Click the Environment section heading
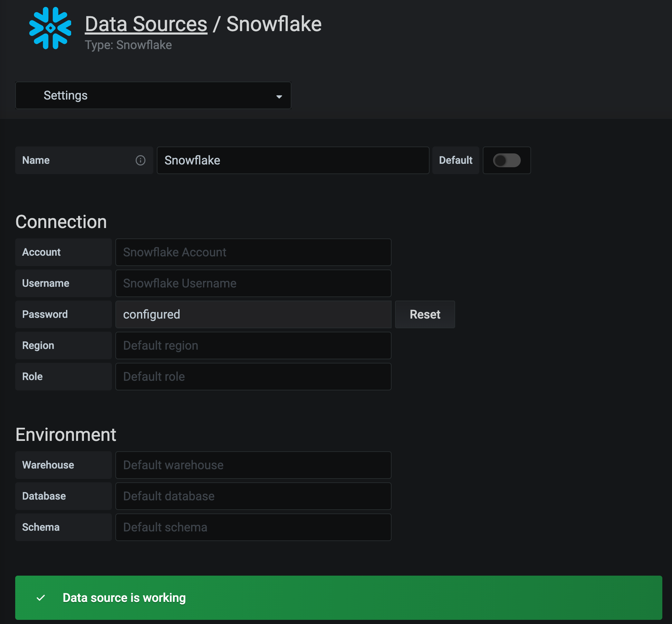Image resolution: width=672 pixels, height=624 pixels. [66, 435]
